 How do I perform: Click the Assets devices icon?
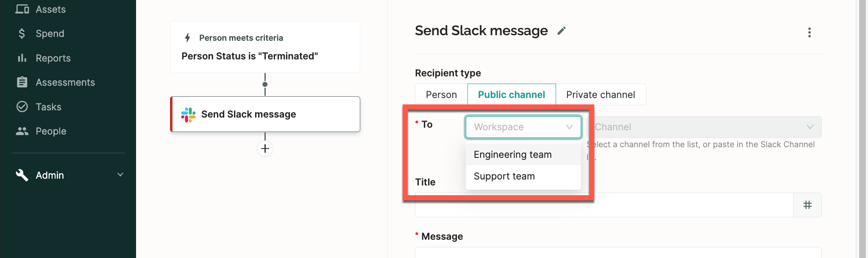(22, 9)
